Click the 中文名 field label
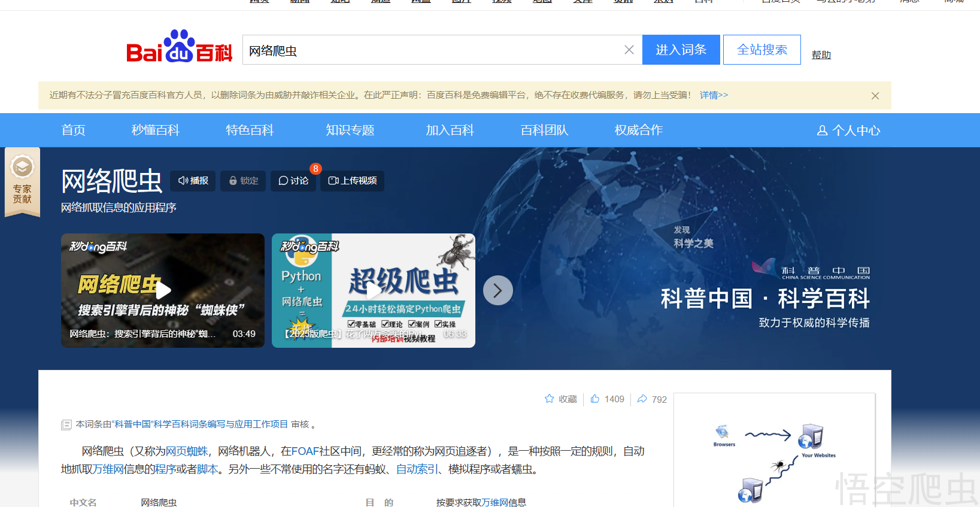 tap(83, 502)
